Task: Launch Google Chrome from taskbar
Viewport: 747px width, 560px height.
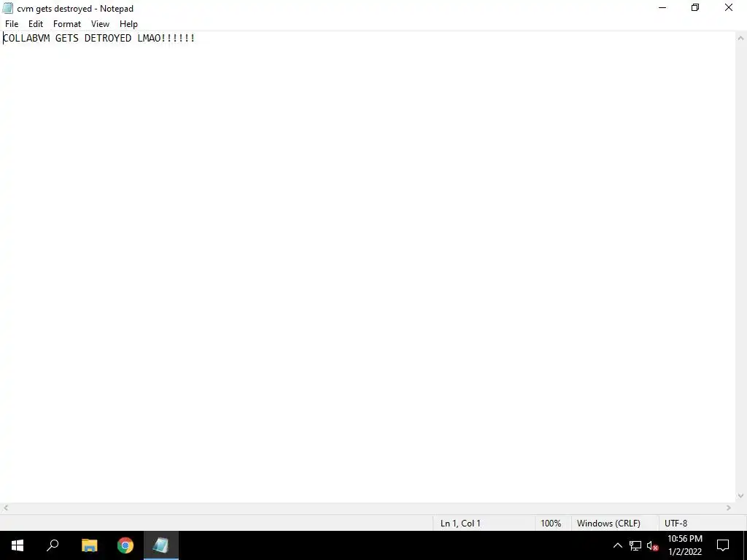Action: click(125, 545)
